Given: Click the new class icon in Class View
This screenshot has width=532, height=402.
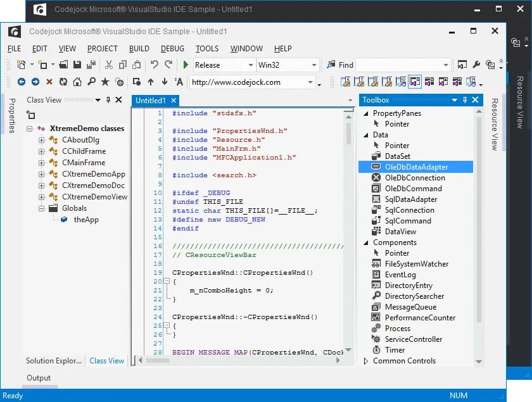Looking at the screenshot, I should [x=30, y=115].
